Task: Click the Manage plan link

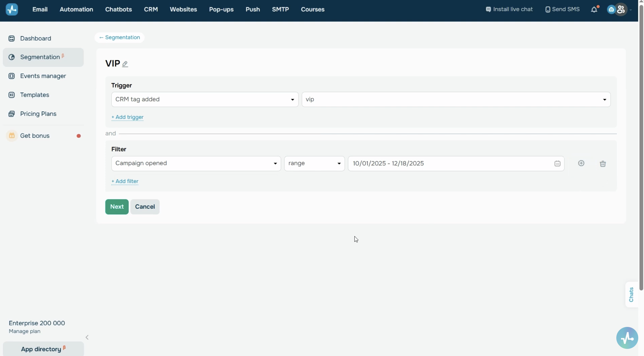Action: [x=24, y=331]
